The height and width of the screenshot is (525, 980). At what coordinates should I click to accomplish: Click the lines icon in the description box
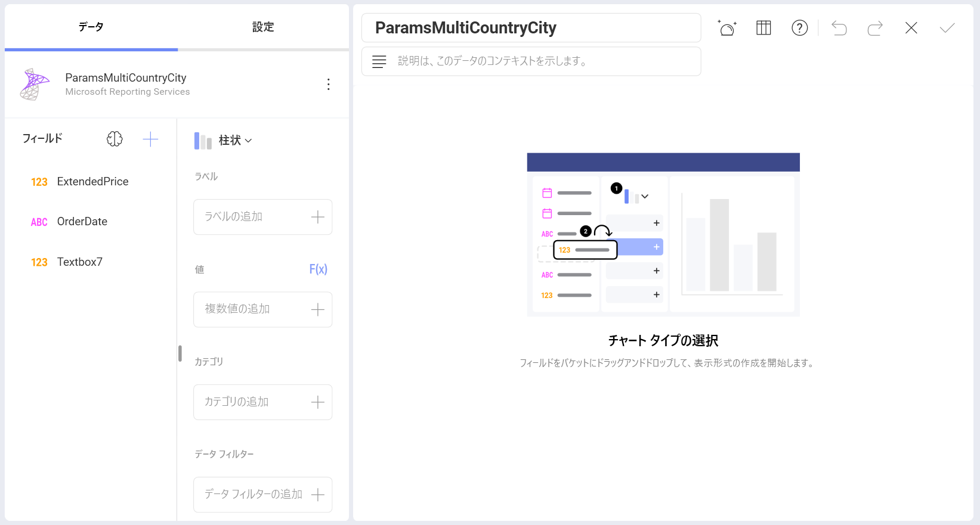pos(379,61)
